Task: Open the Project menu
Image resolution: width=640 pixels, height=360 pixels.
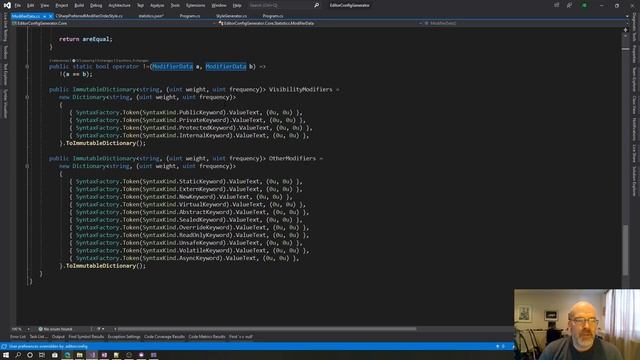Action: click(x=62, y=5)
